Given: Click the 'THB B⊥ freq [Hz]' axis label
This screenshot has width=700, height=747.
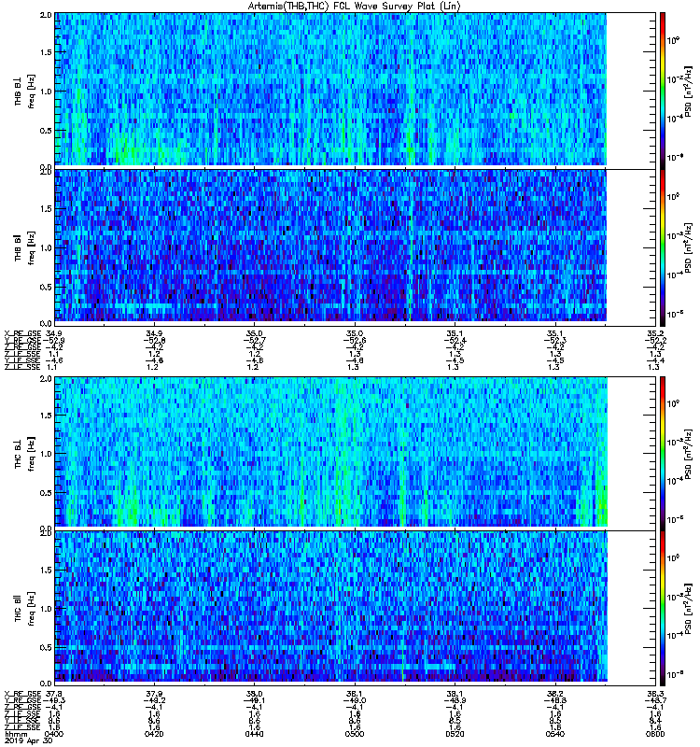Looking at the screenshot, I should (24, 91).
